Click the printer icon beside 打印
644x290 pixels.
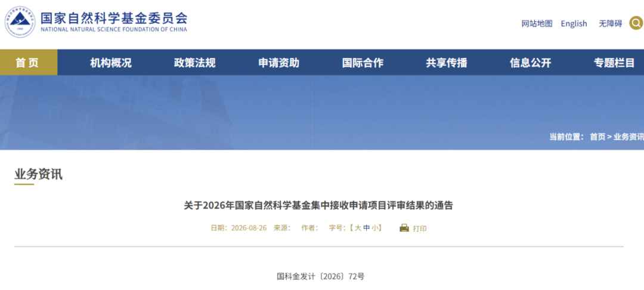pyautogui.click(x=404, y=228)
